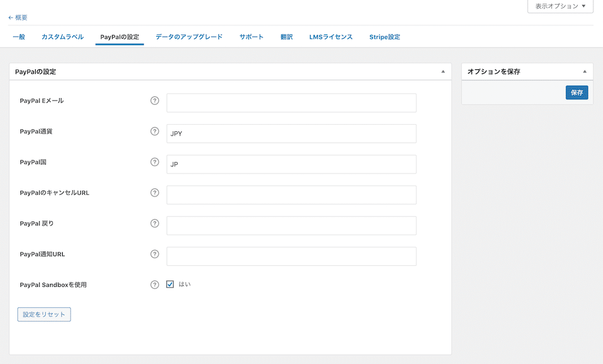Click the PayPal国 field containing JP
The image size is (603, 364).
click(x=291, y=164)
